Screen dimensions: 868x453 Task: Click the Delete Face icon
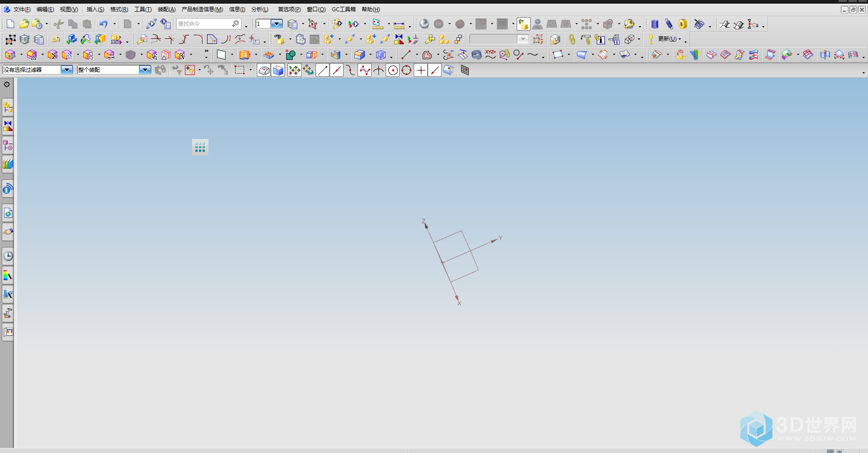(53, 55)
